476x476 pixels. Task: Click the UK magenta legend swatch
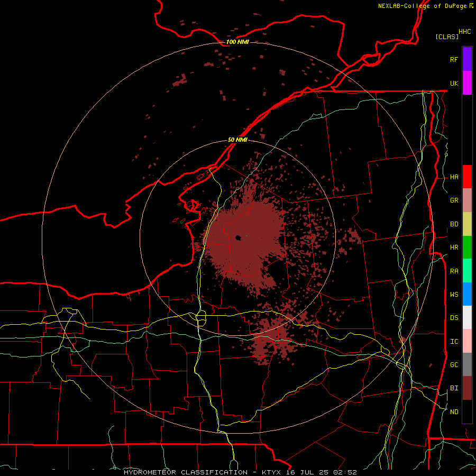[x=467, y=83]
